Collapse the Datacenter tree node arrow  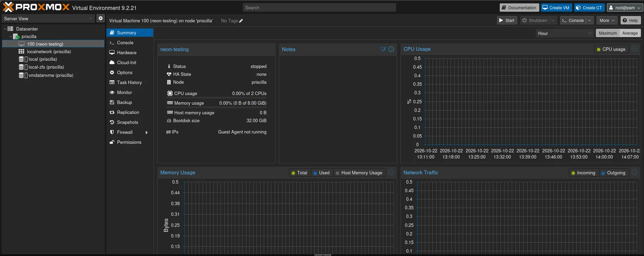click(5, 29)
